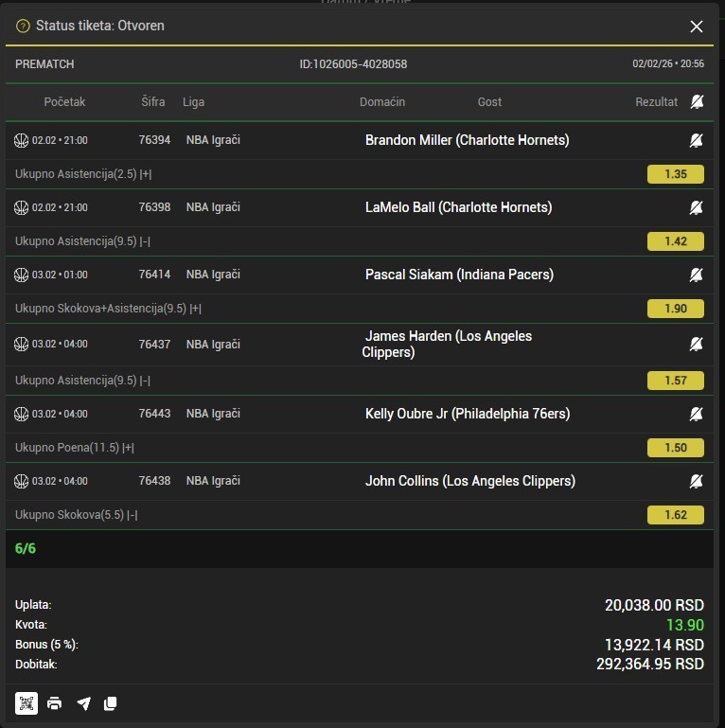
Task: Copy the ticket using duplicate icon
Action: (111, 703)
